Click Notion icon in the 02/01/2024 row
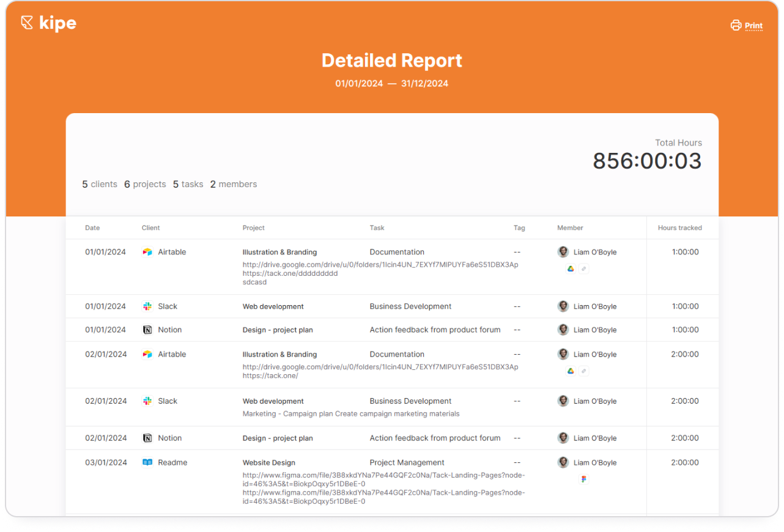 (147, 438)
